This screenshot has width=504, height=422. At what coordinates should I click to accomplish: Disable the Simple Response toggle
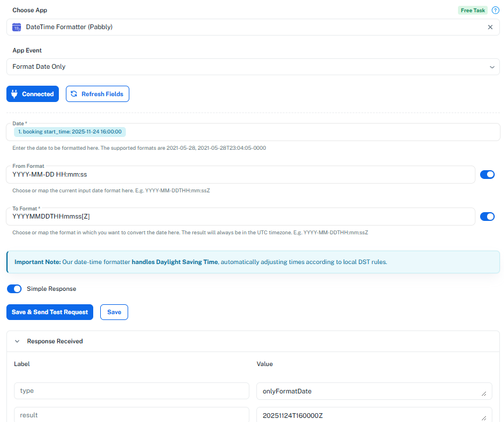point(14,289)
